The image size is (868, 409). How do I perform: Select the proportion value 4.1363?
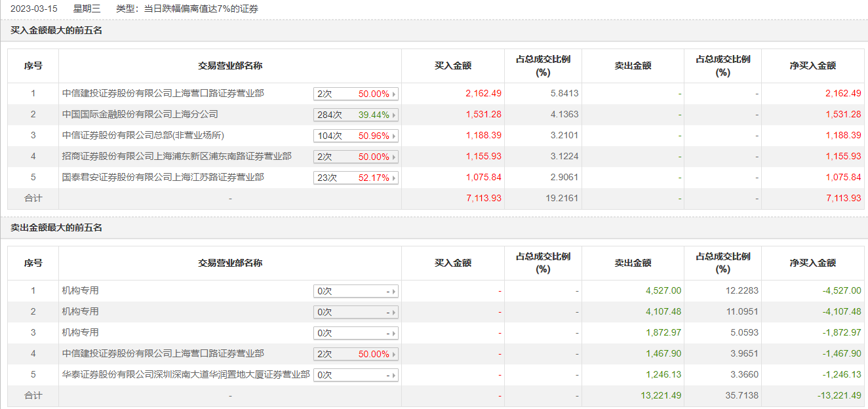pos(564,115)
